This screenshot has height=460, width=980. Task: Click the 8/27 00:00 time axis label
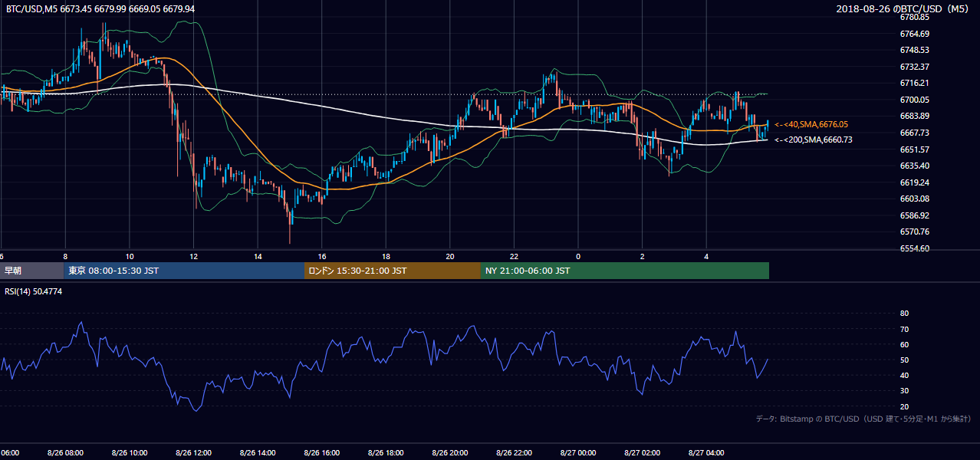577,452
